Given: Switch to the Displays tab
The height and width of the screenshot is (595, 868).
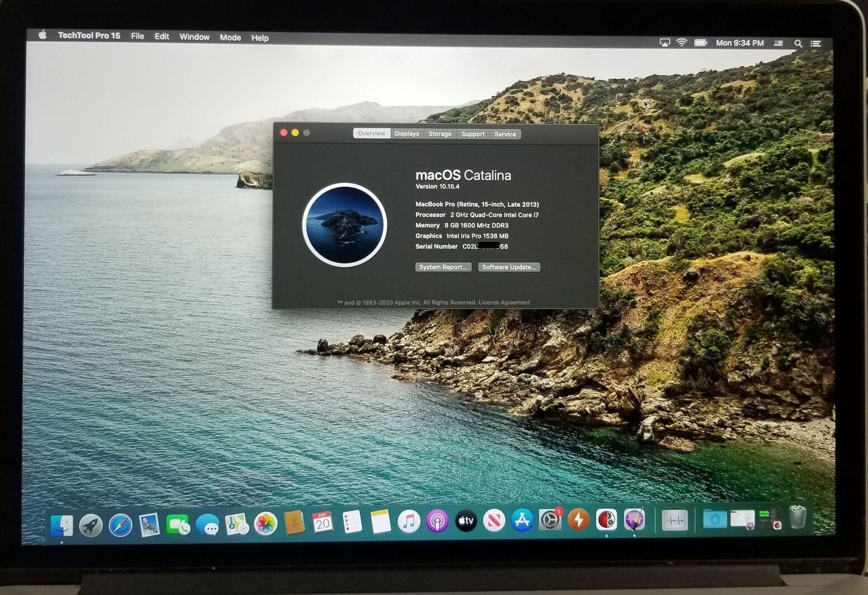Looking at the screenshot, I should (x=407, y=134).
